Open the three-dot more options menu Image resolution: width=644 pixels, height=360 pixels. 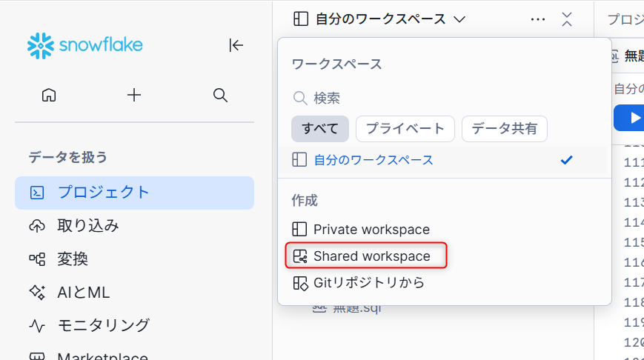click(x=538, y=19)
